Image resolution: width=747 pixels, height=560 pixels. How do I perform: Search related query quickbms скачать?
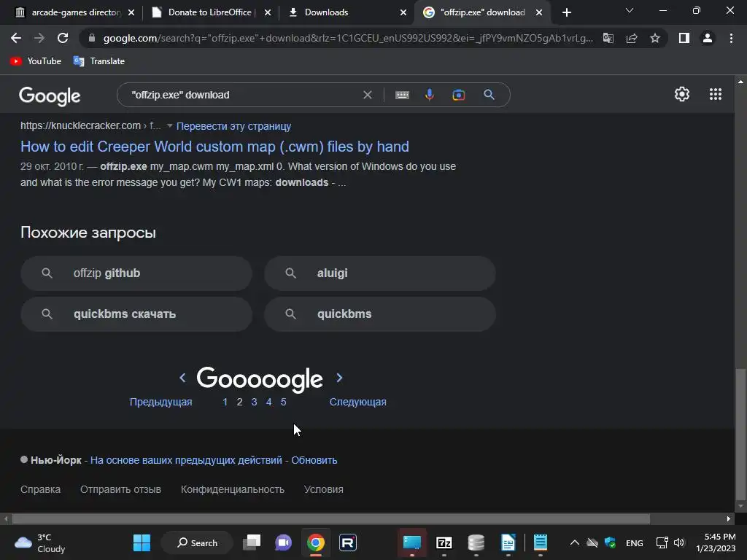pos(136,314)
